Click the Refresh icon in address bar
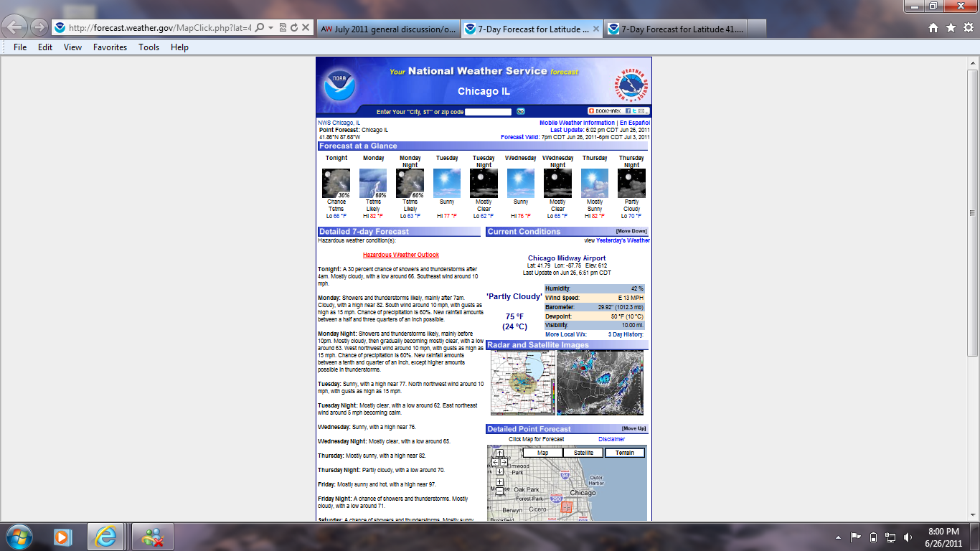This screenshot has height=551, width=980. 294,28
